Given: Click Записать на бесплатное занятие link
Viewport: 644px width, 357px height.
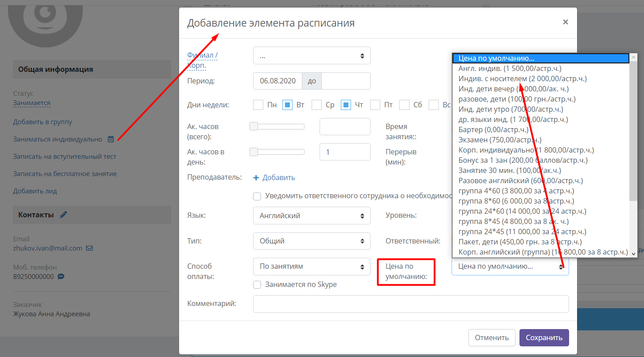Looking at the screenshot, I should 65,174.
